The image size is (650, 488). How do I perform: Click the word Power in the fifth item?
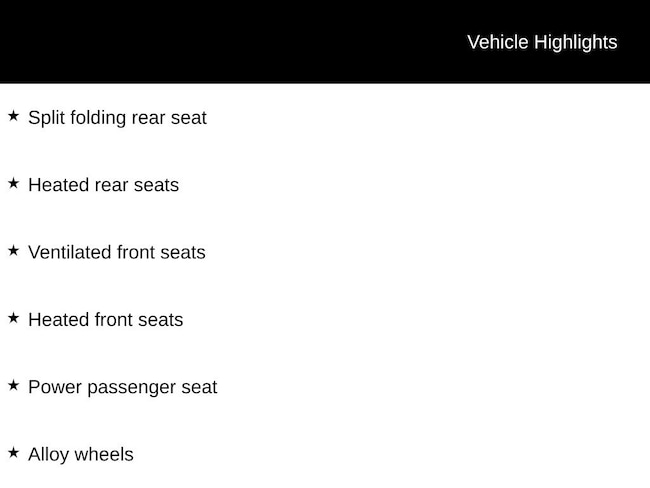(52, 387)
